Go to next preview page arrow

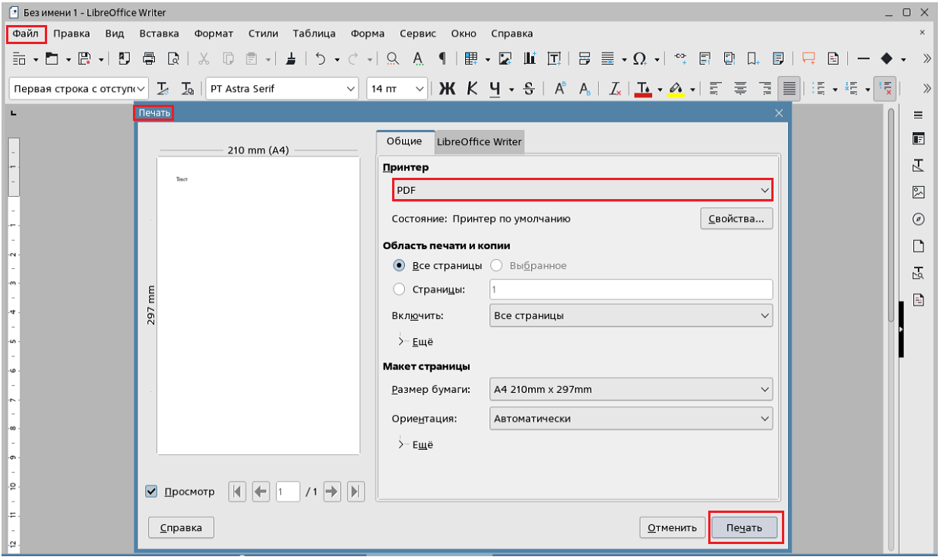coord(331,492)
